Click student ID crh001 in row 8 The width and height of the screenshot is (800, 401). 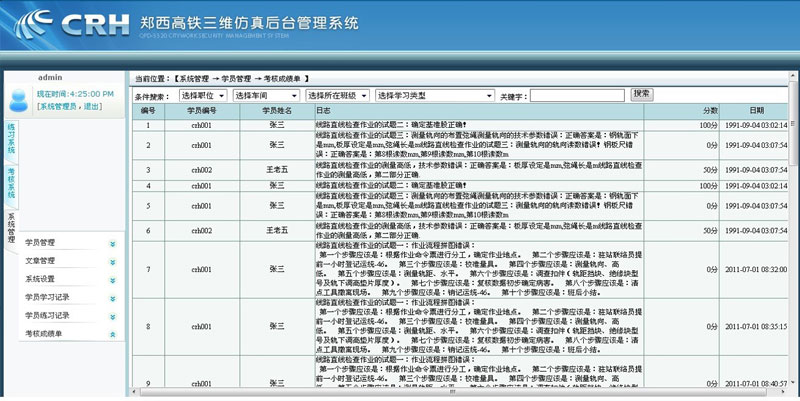pos(202,327)
